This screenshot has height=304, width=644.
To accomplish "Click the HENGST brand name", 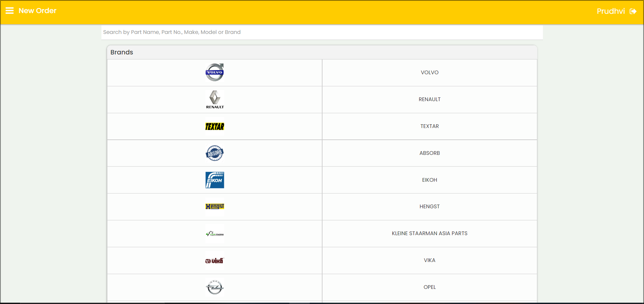I will (430, 207).
